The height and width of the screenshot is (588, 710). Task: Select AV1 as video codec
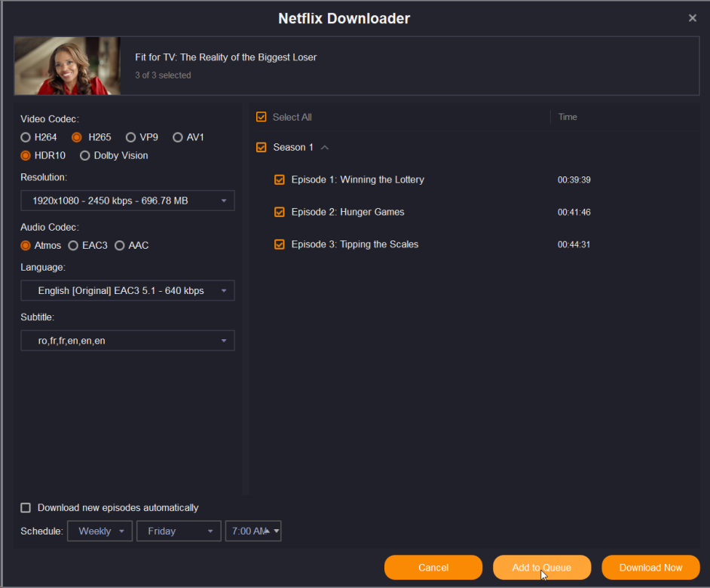178,137
